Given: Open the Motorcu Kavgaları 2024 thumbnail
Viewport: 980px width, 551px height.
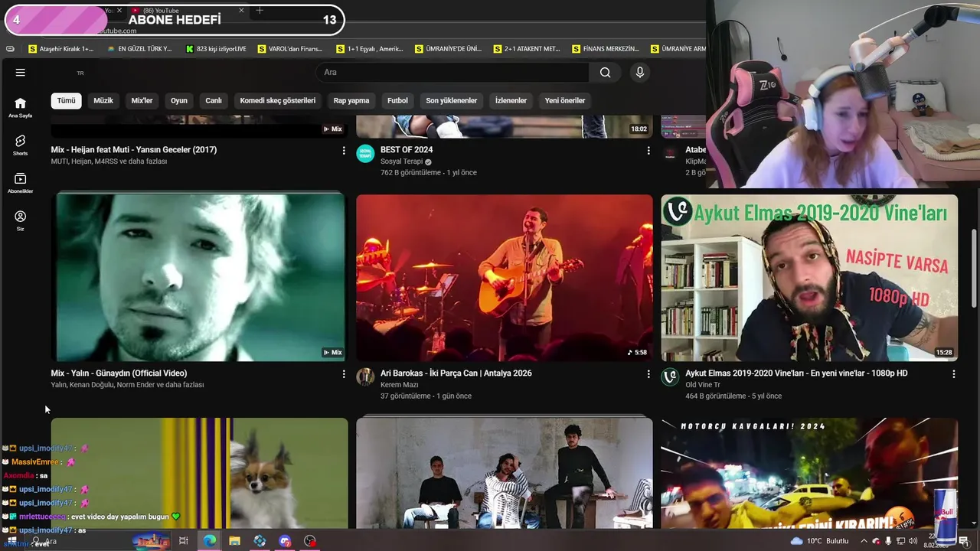Looking at the screenshot, I should point(809,473).
